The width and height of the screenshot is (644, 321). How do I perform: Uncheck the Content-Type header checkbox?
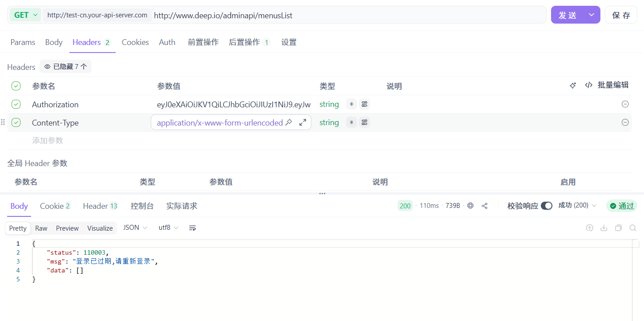tap(16, 122)
